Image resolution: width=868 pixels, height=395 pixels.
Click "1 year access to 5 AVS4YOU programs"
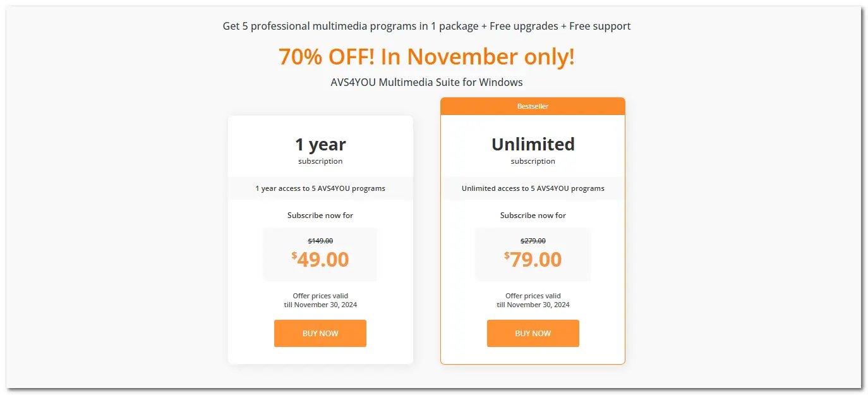point(320,188)
